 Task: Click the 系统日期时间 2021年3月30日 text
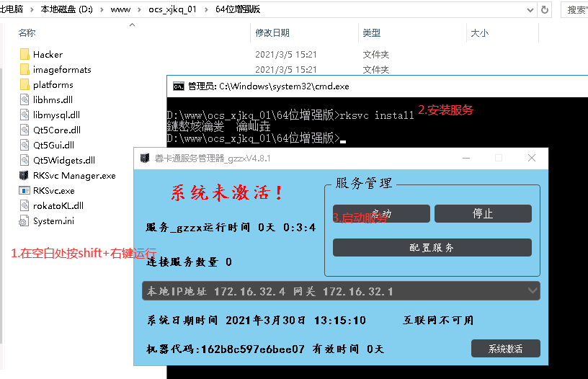226,320
